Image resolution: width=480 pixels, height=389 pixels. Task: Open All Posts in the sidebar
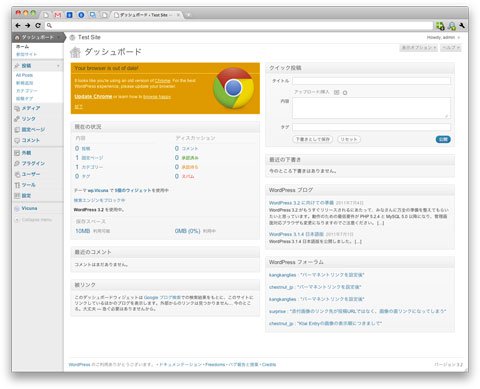click(x=24, y=75)
